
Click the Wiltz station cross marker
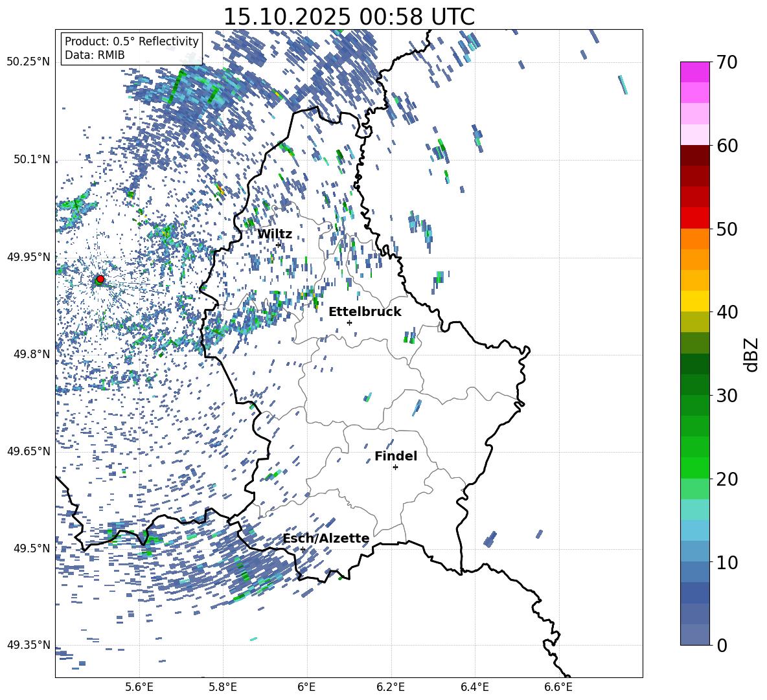tap(279, 245)
